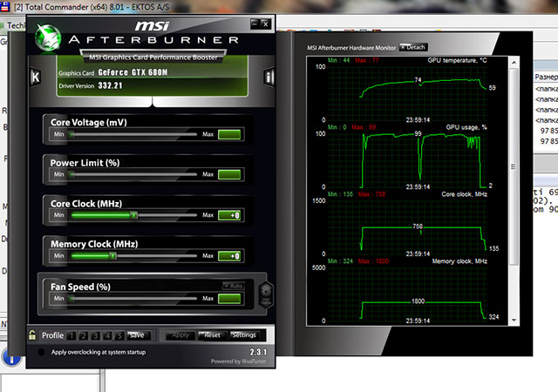Click the blue circular icon behind Afterburner
Screen dimensions: 558x392
click(x=11, y=357)
